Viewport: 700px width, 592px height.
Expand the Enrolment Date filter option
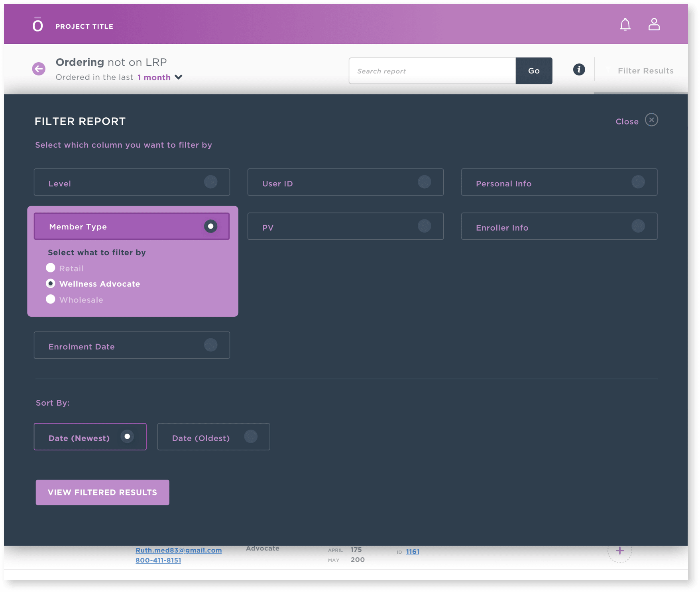(x=132, y=345)
